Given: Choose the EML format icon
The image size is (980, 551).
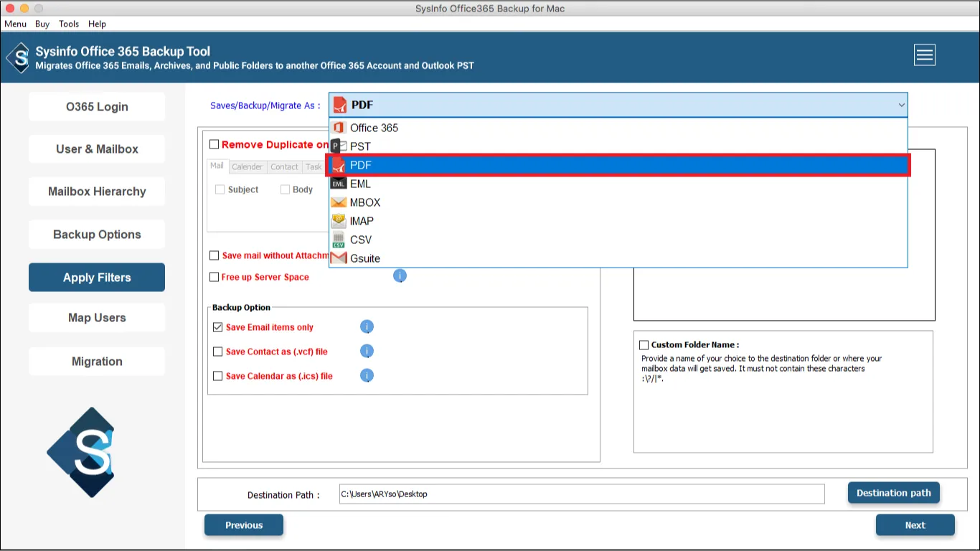Looking at the screenshot, I should click(x=339, y=184).
